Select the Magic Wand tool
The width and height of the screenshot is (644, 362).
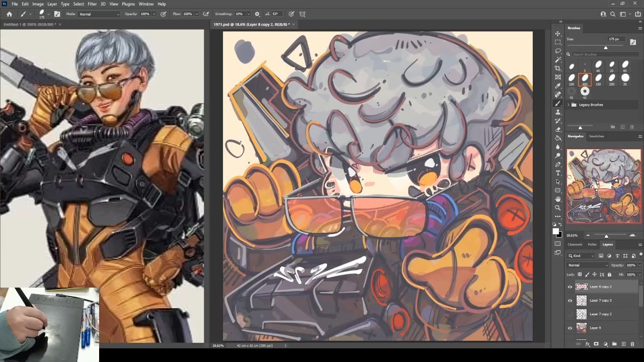coord(558,60)
